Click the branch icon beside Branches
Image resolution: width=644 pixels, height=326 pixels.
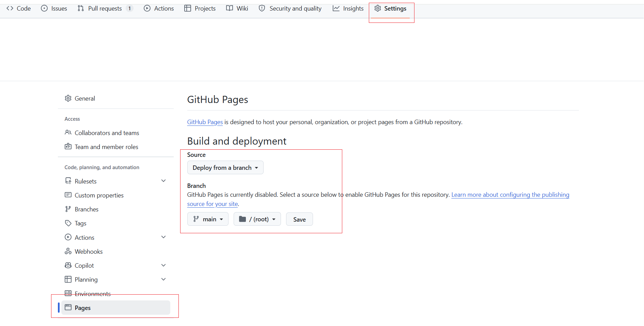[x=68, y=209]
